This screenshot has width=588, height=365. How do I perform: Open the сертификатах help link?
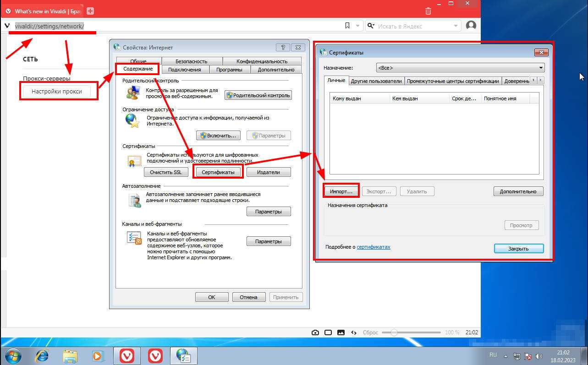click(374, 247)
